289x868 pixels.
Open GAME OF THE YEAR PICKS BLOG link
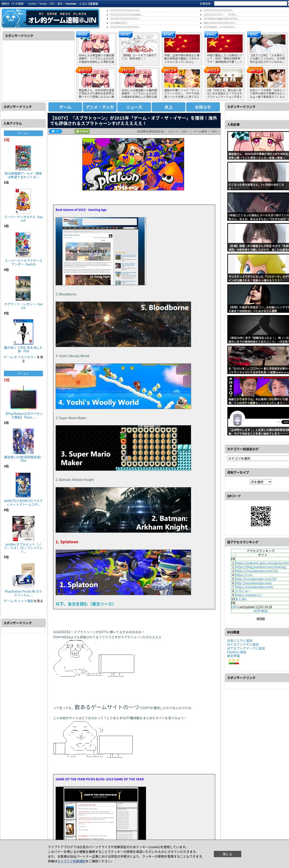tap(99, 779)
